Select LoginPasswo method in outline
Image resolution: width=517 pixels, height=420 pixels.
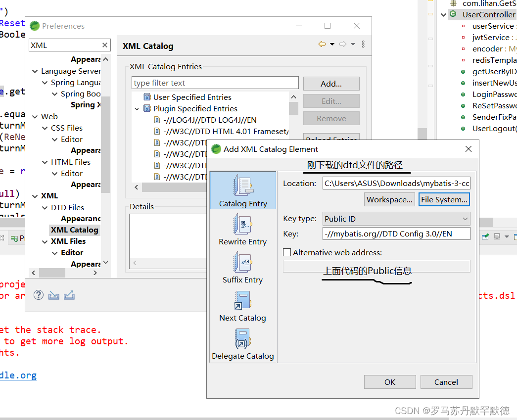pos(494,94)
